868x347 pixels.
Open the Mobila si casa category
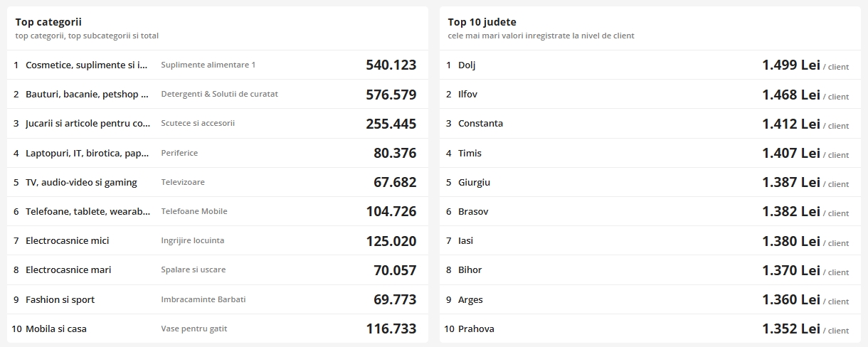tap(56, 329)
